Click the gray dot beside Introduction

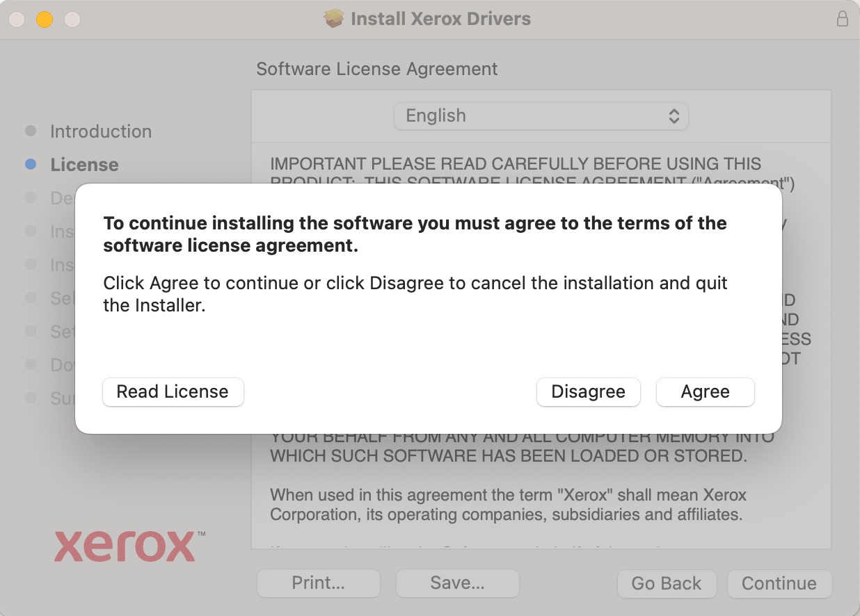[31, 131]
